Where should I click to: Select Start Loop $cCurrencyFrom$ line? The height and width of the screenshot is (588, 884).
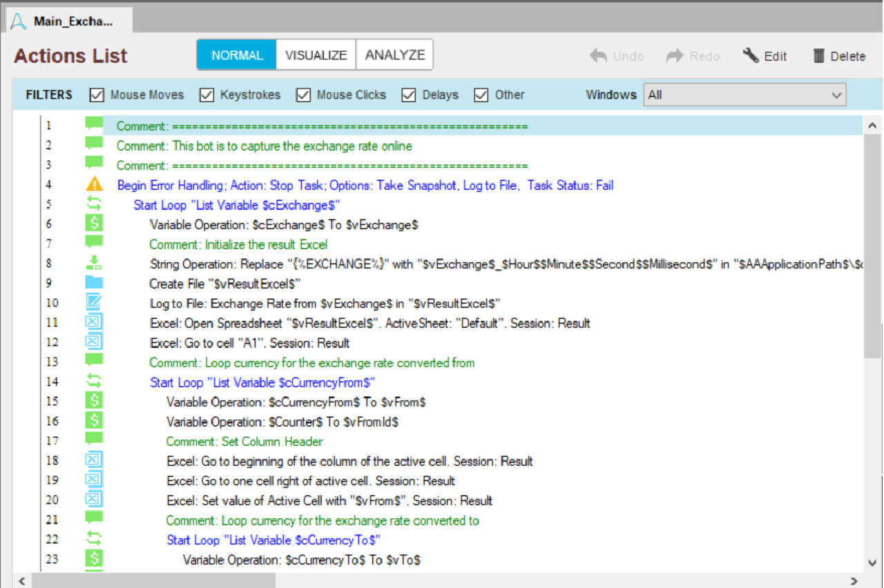point(262,382)
